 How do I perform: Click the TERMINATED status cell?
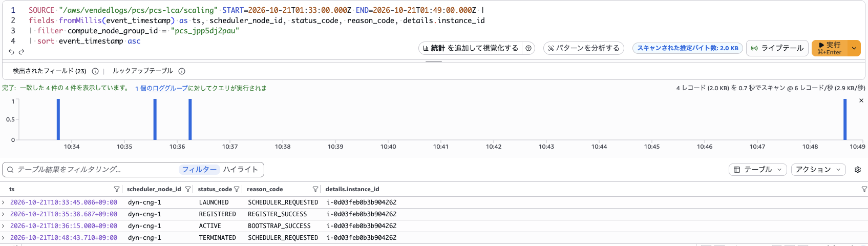click(217, 238)
